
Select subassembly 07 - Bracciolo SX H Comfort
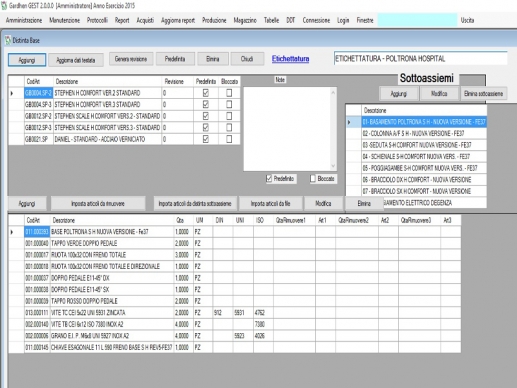click(424, 191)
